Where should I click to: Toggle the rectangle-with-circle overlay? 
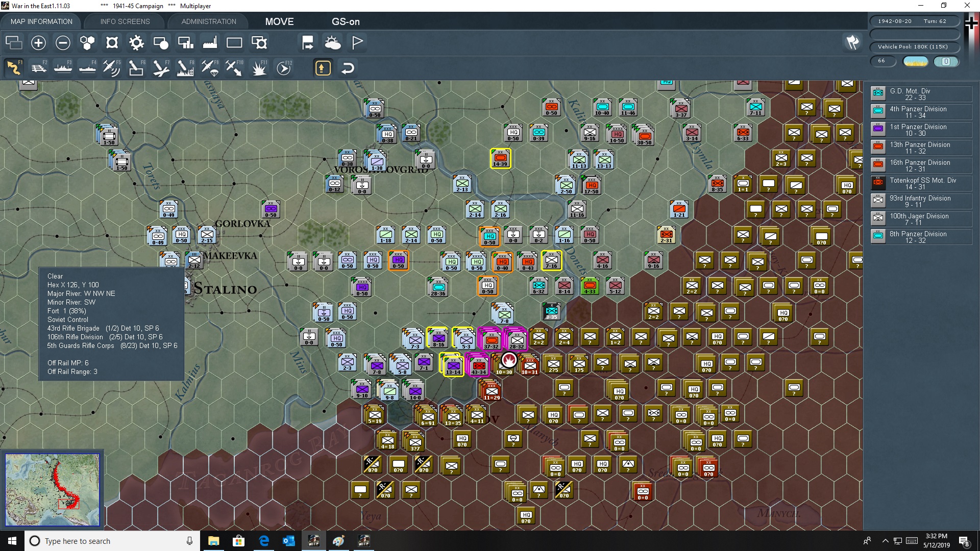click(x=161, y=43)
